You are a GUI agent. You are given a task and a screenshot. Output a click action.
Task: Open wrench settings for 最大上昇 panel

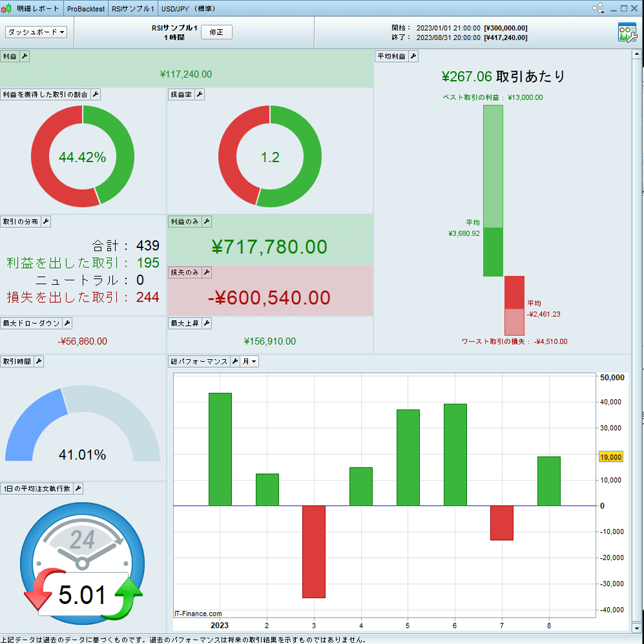[207, 323]
